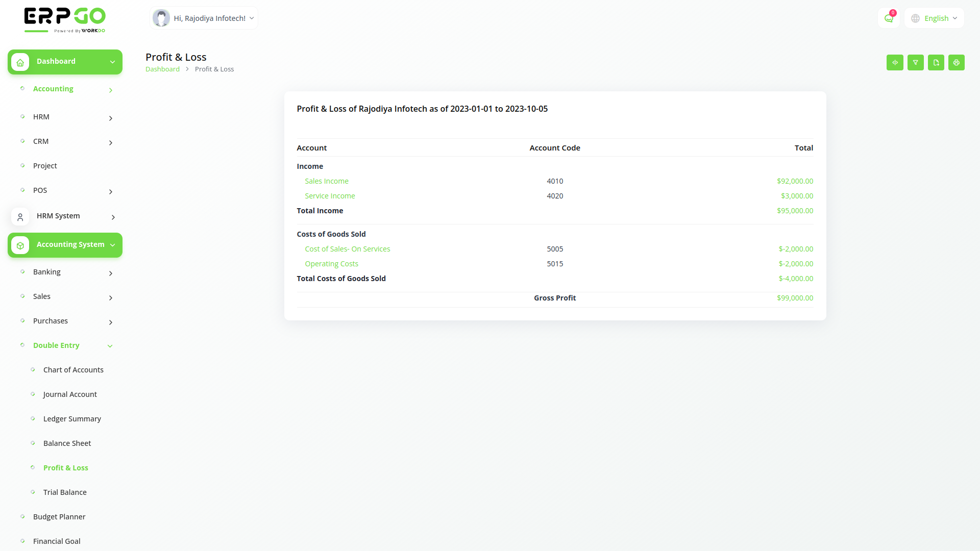Select the Accounting System cube icon
The width and height of the screenshot is (980, 551).
(20, 245)
